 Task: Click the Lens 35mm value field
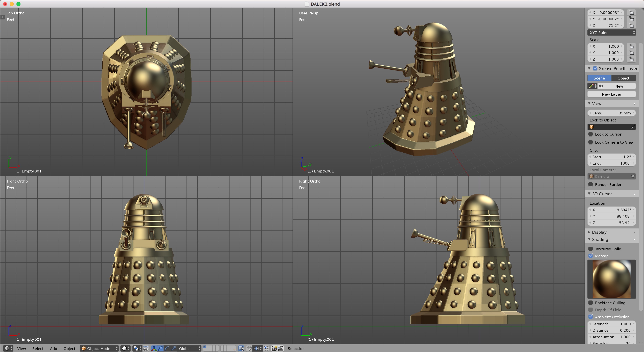click(x=611, y=113)
